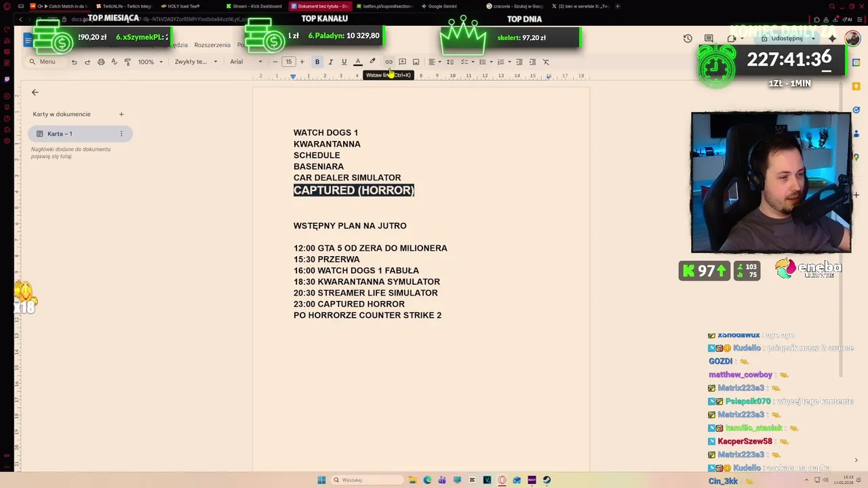Open the version history clock icon

tap(688, 39)
